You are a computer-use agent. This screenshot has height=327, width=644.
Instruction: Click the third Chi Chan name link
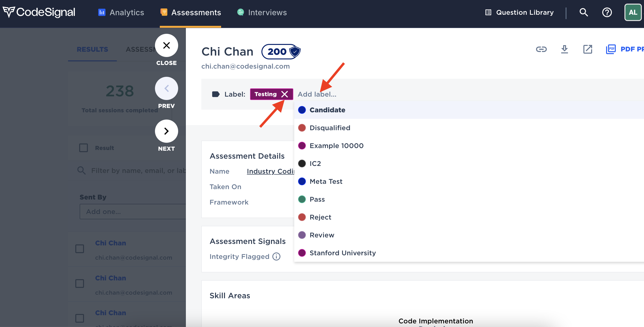(x=111, y=313)
